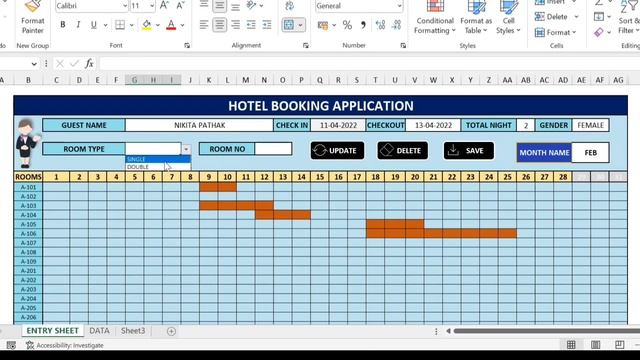This screenshot has width=640, height=360.
Task: Open the ROOM TYPE dropdown arrow
Action: (x=186, y=149)
